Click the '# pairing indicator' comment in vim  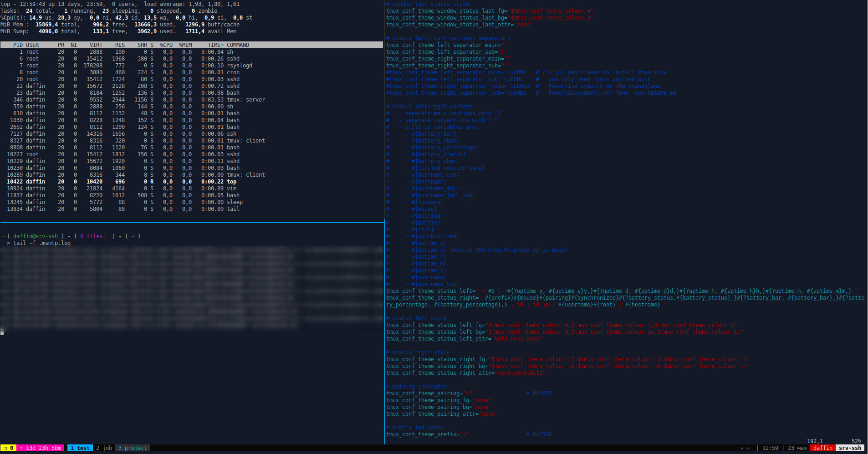coord(416,387)
